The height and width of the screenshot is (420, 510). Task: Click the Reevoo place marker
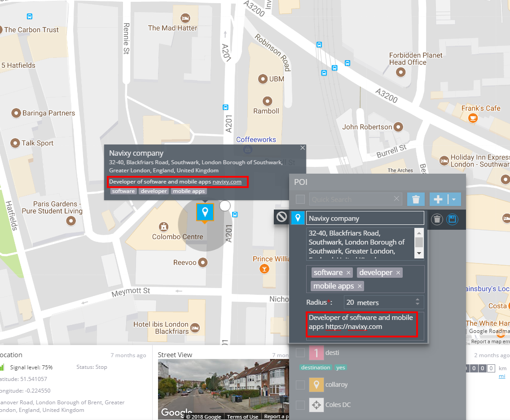pyautogui.click(x=202, y=262)
